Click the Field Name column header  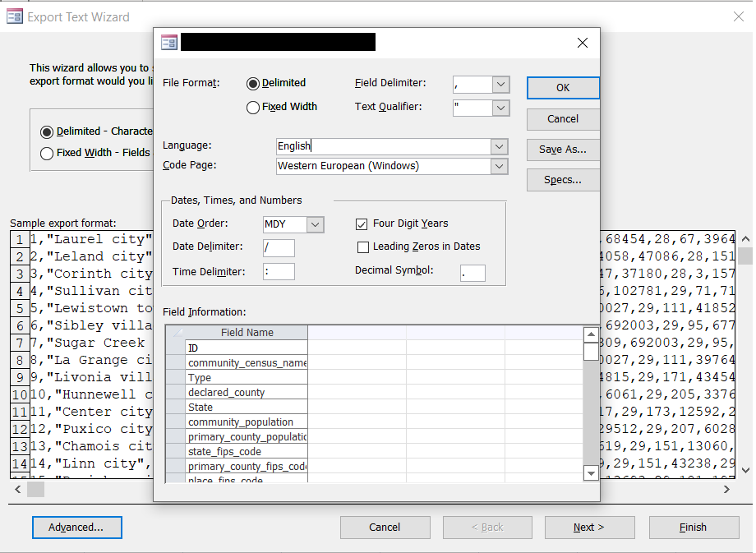(247, 333)
